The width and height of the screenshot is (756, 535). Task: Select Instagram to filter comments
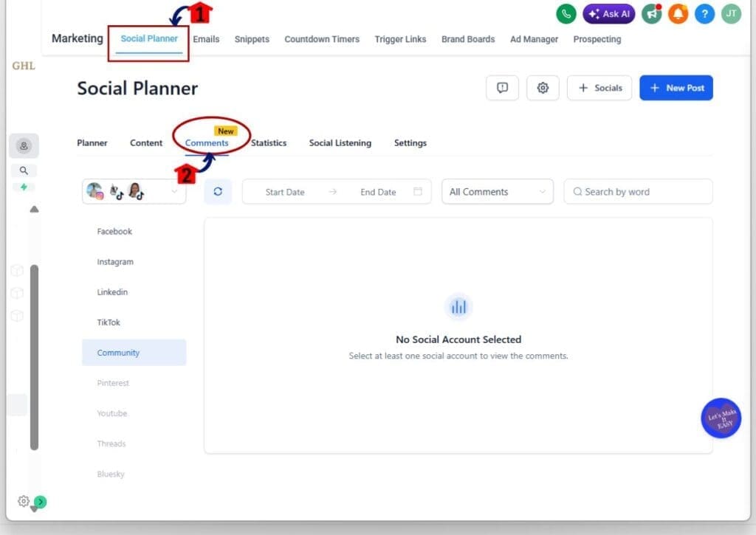point(115,261)
